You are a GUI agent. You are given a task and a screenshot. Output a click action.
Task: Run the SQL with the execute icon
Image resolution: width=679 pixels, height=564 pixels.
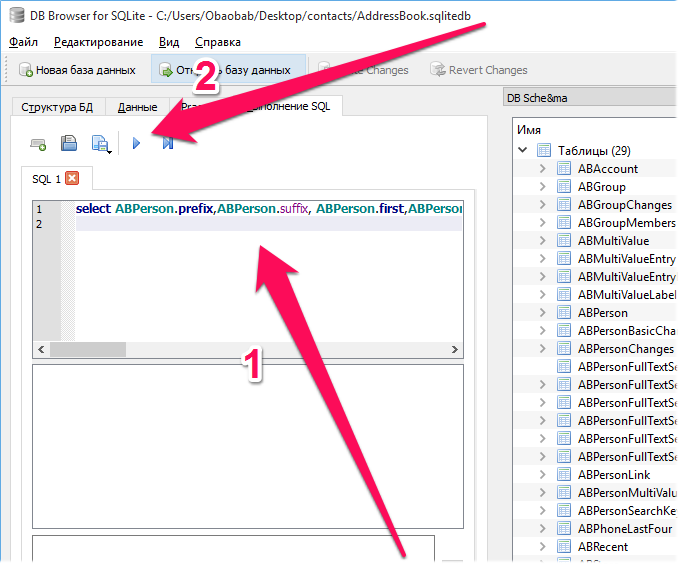[x=136, y=143]
